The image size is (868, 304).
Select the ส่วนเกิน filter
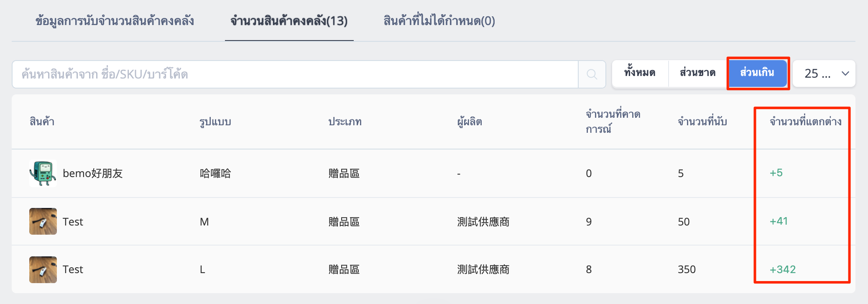pos(757,73)
